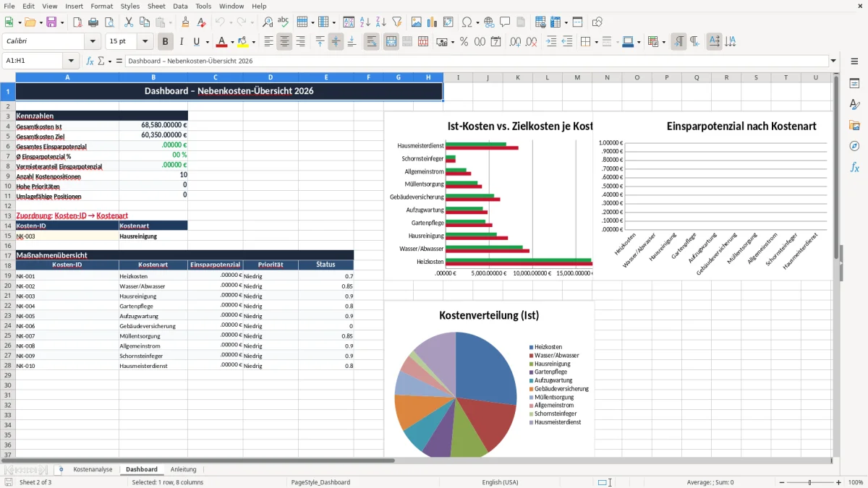Toggle Align Left alignment

[x=268, y=42]
